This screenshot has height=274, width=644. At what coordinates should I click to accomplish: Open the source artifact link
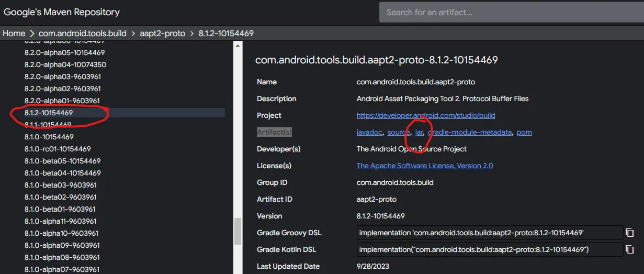pyautogui.click(x=399, y=132)
